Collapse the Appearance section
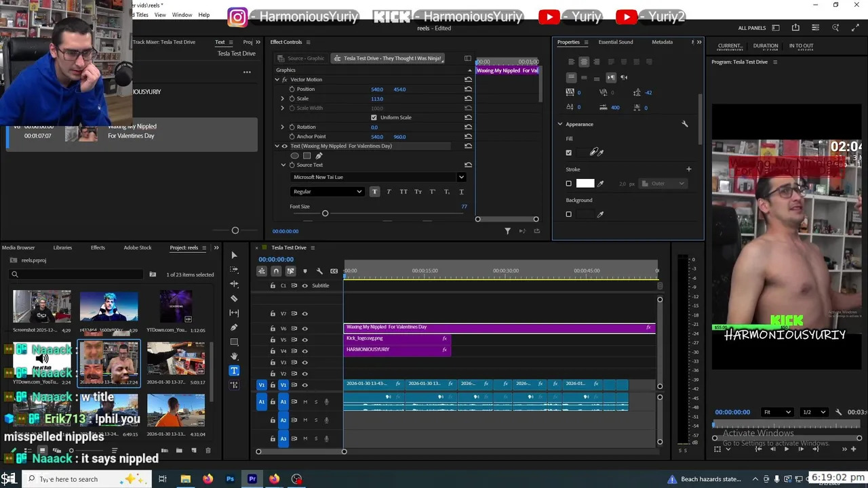 click(560, 124)
